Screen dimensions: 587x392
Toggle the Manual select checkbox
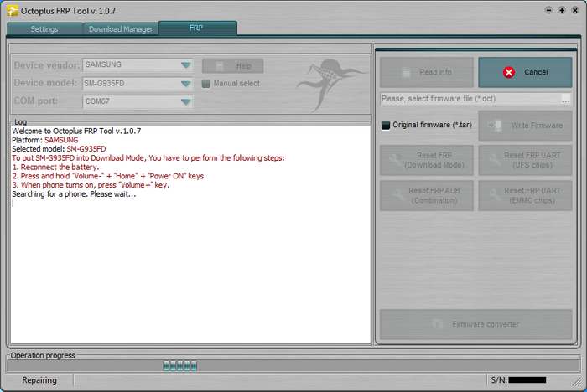point(206,84)
